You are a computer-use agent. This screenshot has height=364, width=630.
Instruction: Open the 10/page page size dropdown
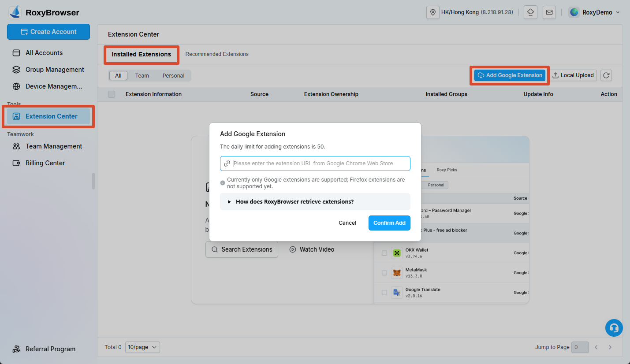click(x=142, y=347)
